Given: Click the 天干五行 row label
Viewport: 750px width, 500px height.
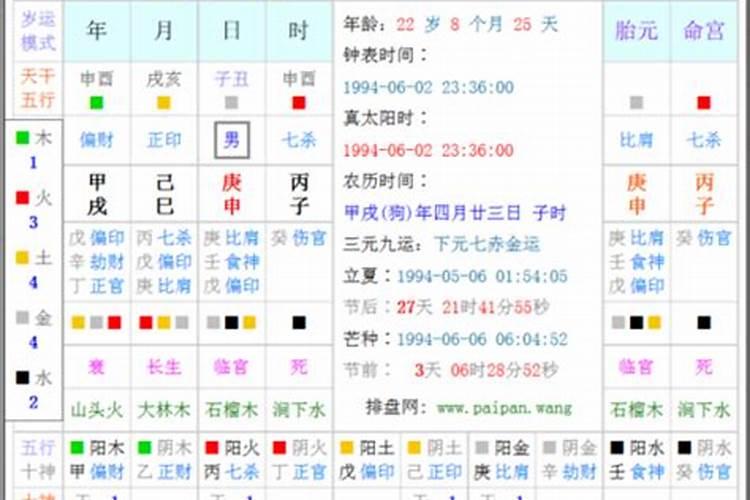Looking at the screenshot, I should (x=38, y=88).
